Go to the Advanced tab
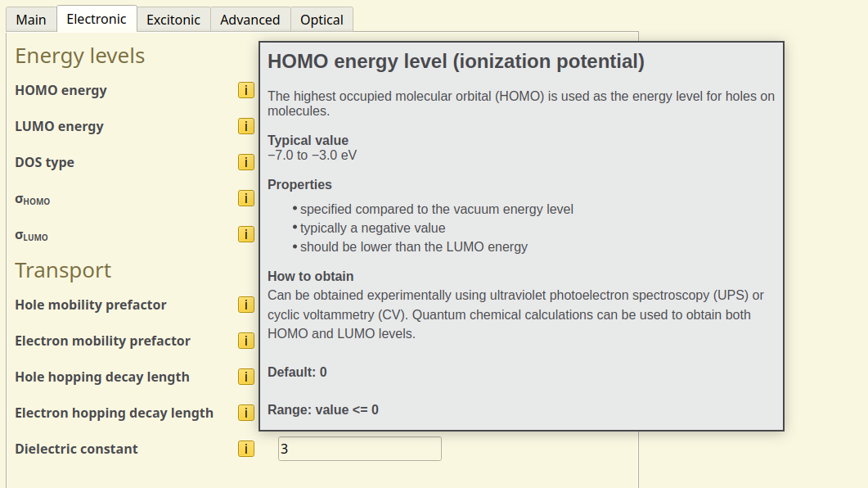The height and width of the screenshot is (488, 868). pos(250,20)
